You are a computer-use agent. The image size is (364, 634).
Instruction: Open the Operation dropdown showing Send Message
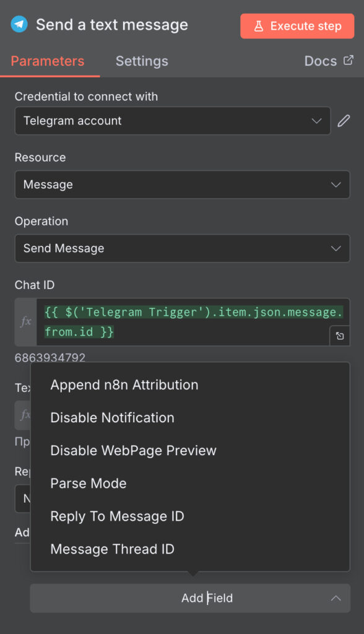point(183,248)
